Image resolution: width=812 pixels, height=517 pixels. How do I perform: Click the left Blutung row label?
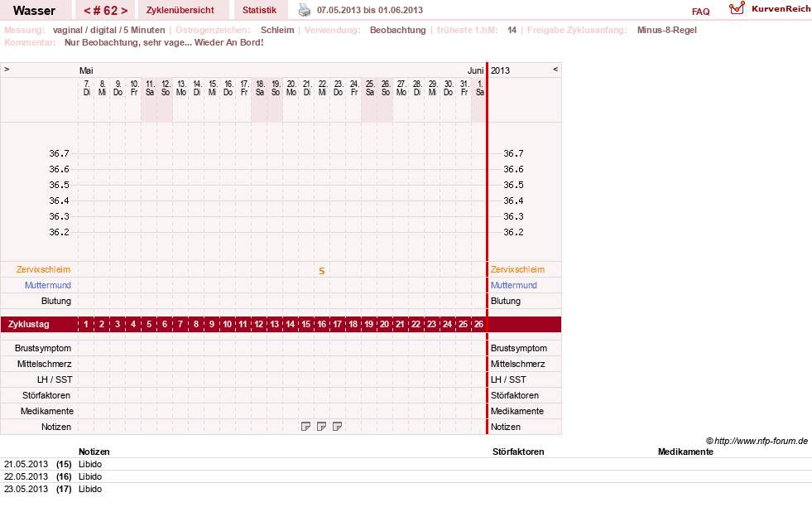pyautogui.click(x=56, y=301)
